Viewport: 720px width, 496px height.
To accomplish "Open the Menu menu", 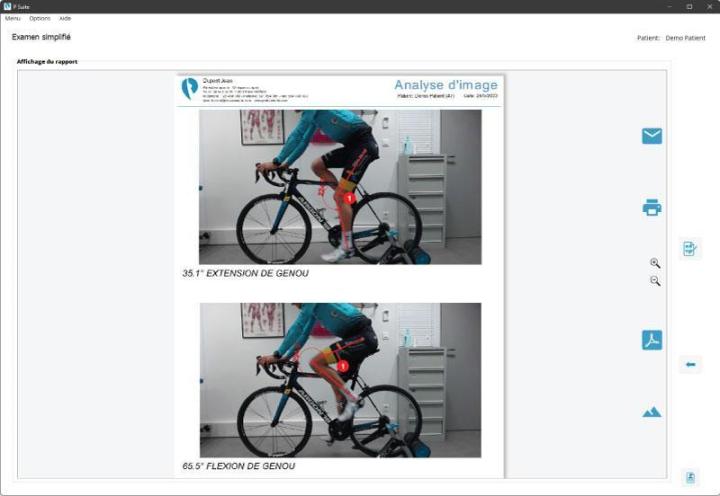I will click(12, 18).
